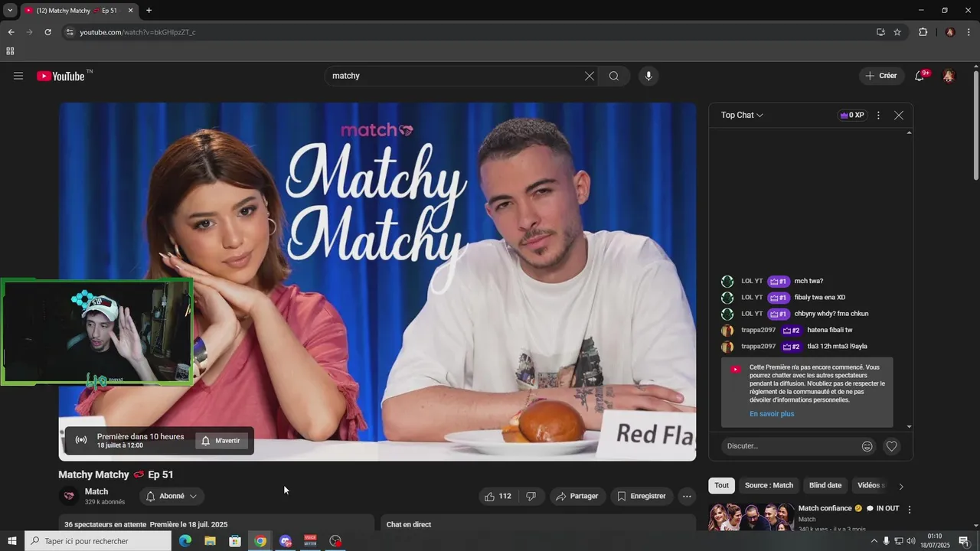Click taskbar search box
The width and height of the screenshot is (980, 551).
(x=98, y=541)
